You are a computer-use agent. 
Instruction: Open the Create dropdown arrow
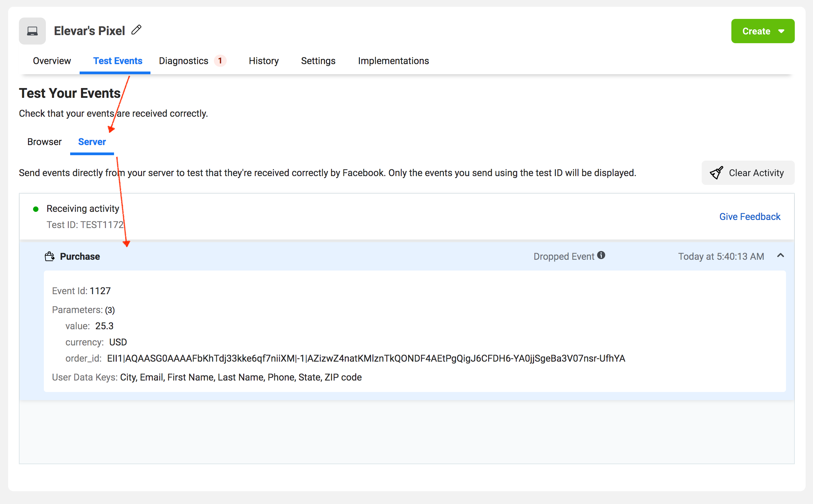(782, 31)
